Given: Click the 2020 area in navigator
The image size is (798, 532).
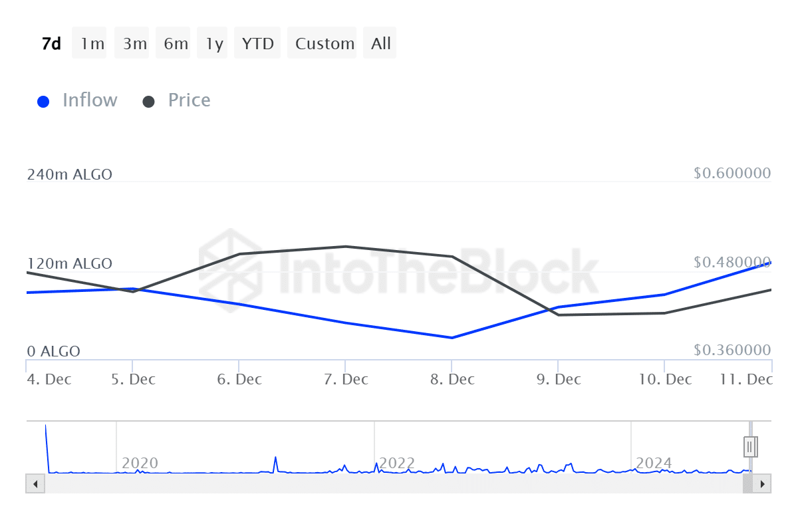Looking at the screenshot, I should [x=140, y=463].
